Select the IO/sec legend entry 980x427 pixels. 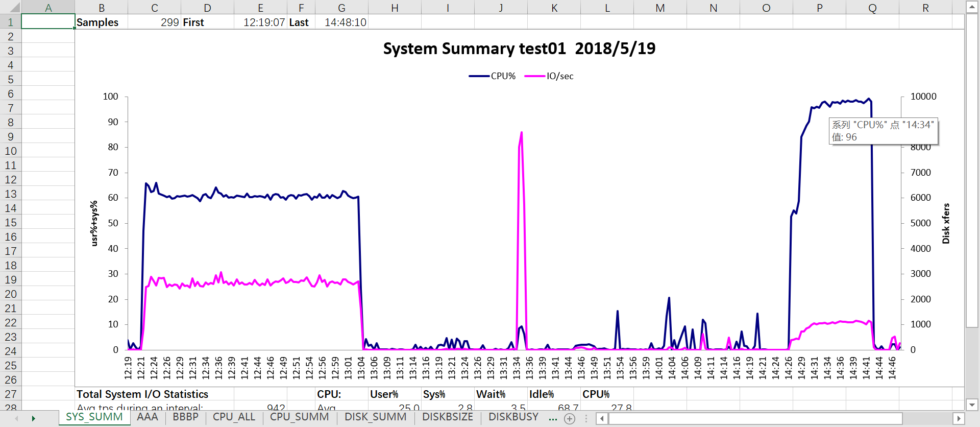click(x=549, y=76)
